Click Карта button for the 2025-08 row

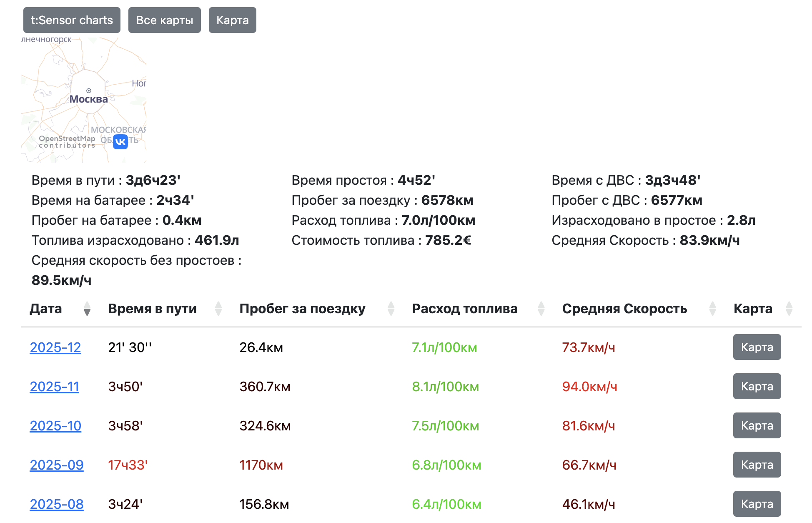pos(757,504)
